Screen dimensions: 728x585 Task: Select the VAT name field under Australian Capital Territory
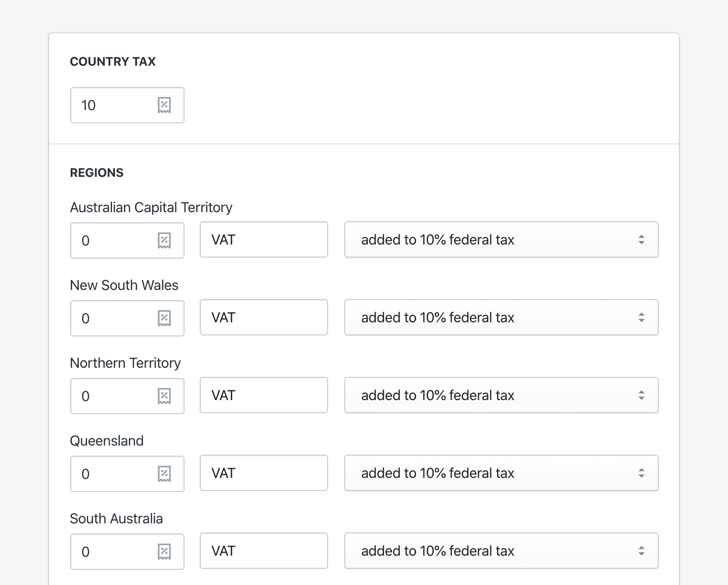coord(263,239)
